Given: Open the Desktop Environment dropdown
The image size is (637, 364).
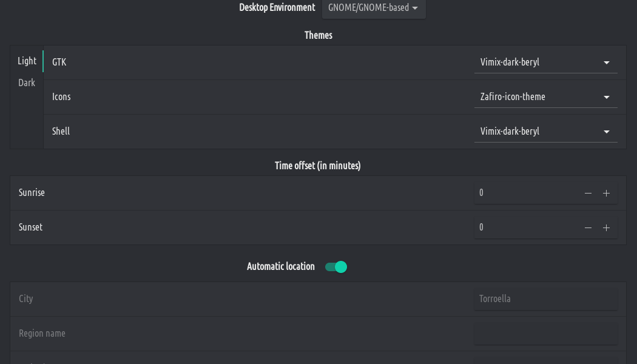Looking at the screenshot, I should click(x=373, y=8).
